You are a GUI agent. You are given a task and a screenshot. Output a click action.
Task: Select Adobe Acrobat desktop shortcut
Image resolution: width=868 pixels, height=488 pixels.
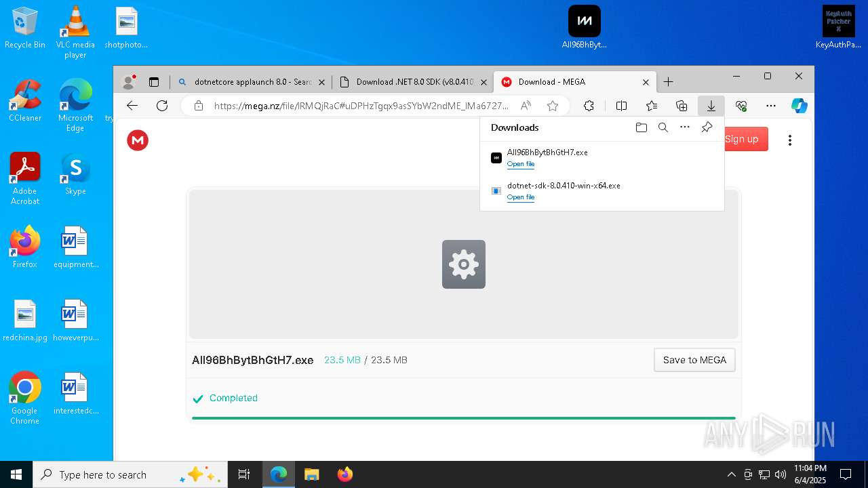pyautogui.click(x=25, y=178)
